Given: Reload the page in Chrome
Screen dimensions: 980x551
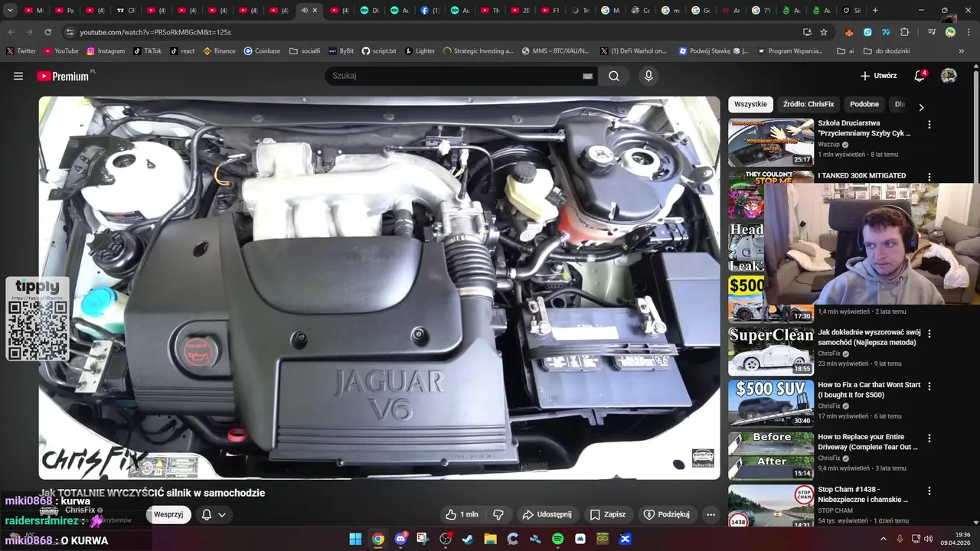Looking at the screenshot, I should (x=47, y=32).
